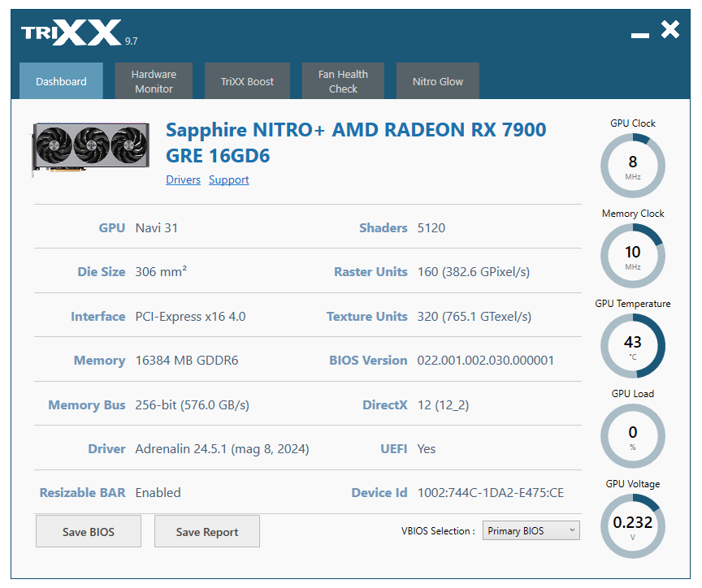Click the Driver value Adrenalin 24.5.1
The image size is (702, 588).
[222, 449]
